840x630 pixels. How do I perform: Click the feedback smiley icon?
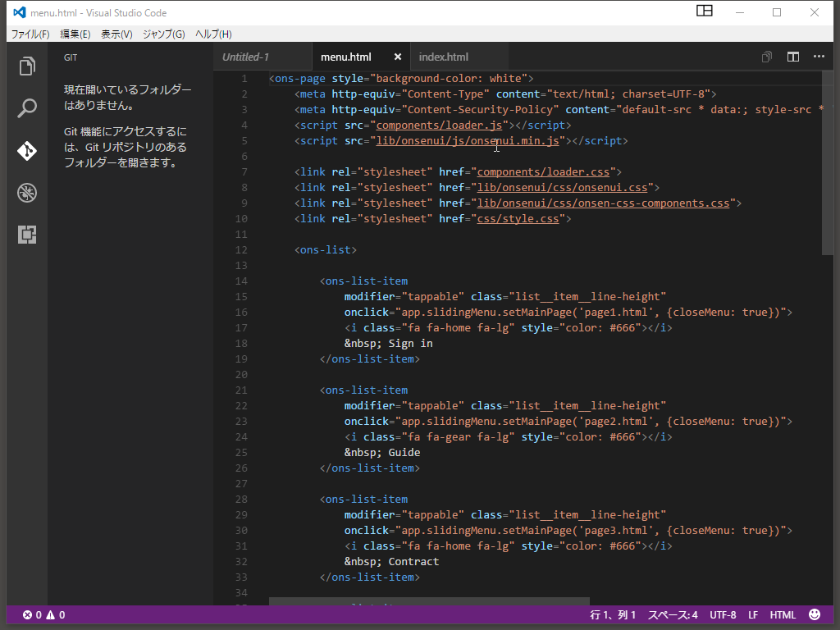(815, 614)
